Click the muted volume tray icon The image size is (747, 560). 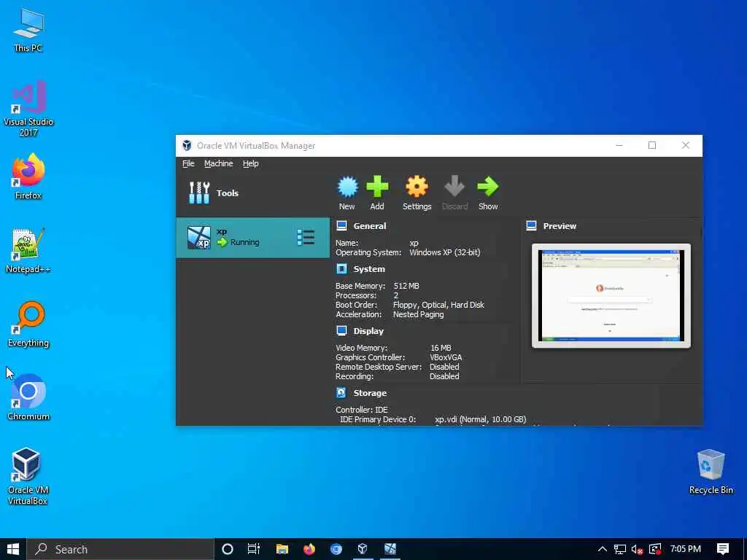pyautogui.click(x=637, y=549)
